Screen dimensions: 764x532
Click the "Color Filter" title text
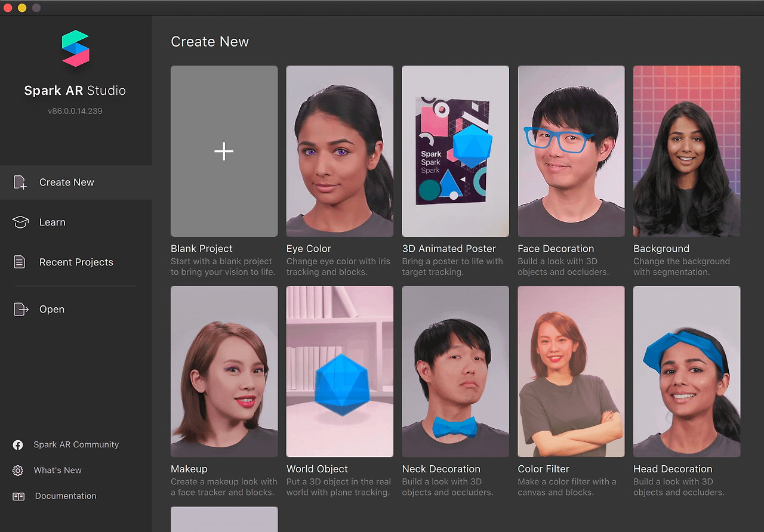544,469
